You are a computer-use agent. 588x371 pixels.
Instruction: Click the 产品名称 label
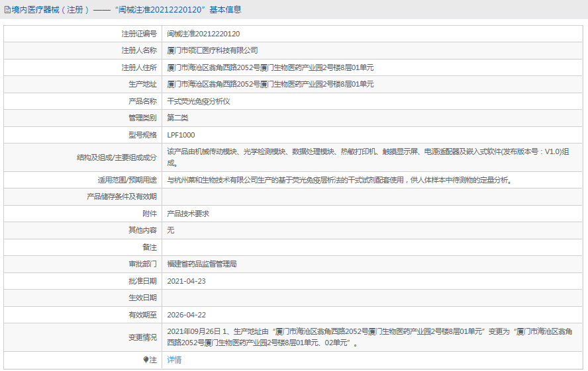(142, 101)
